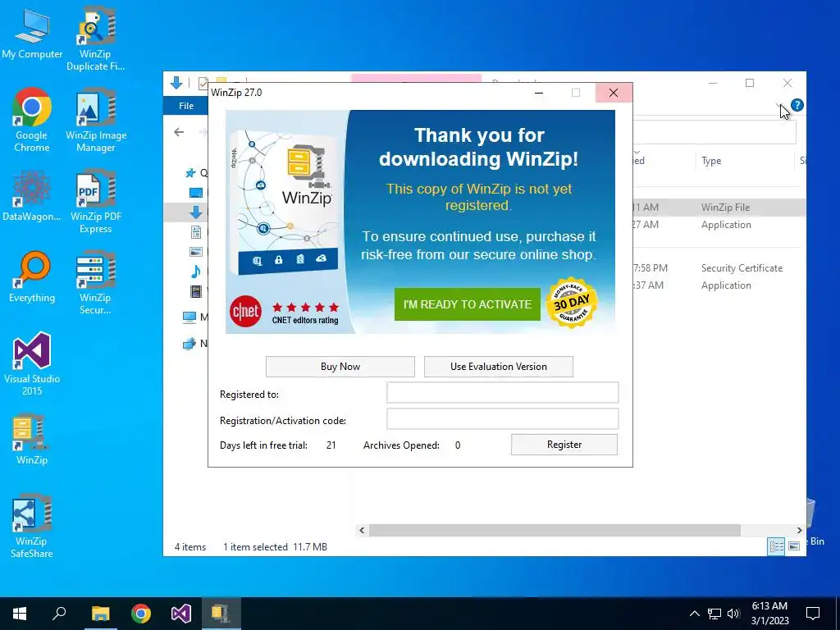840x630 pixels.
Task: Click the CNET editors rating logo
Action: (x=246, y=311)
